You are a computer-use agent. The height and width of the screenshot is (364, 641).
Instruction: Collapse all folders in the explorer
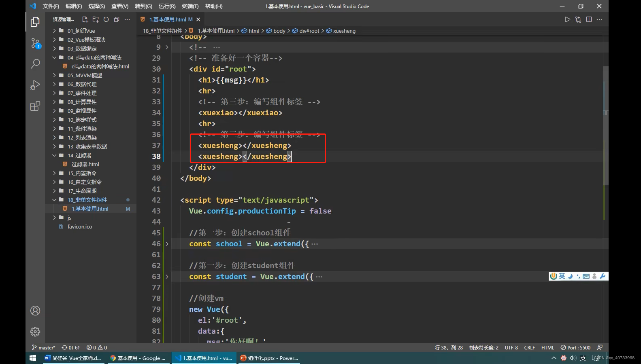coord(117,19)
